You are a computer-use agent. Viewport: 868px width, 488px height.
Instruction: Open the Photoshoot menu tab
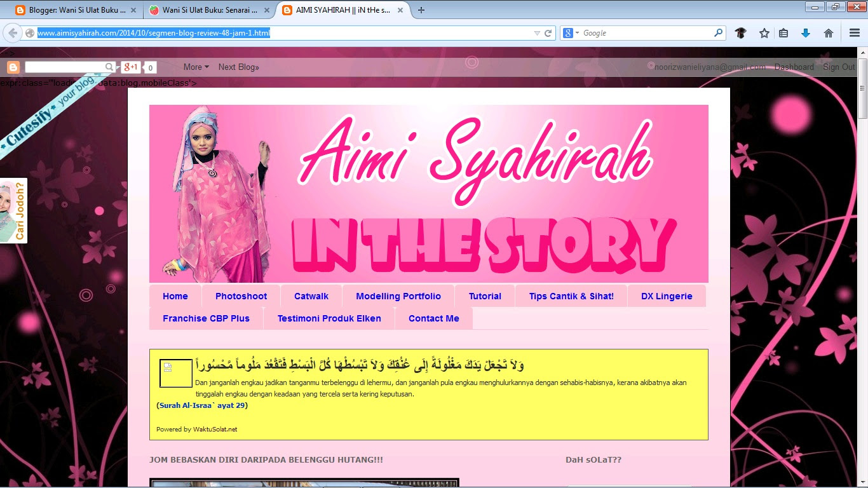tap(241, 296)
